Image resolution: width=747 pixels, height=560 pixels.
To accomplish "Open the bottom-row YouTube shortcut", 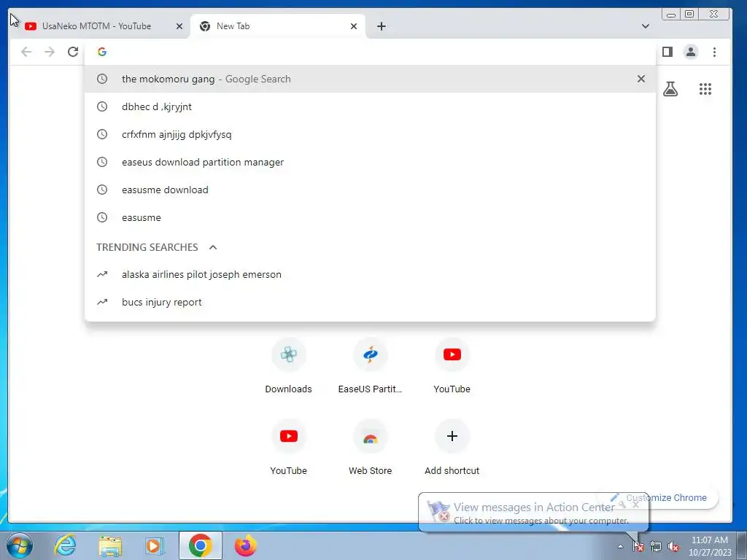I will tap(289, 448).
